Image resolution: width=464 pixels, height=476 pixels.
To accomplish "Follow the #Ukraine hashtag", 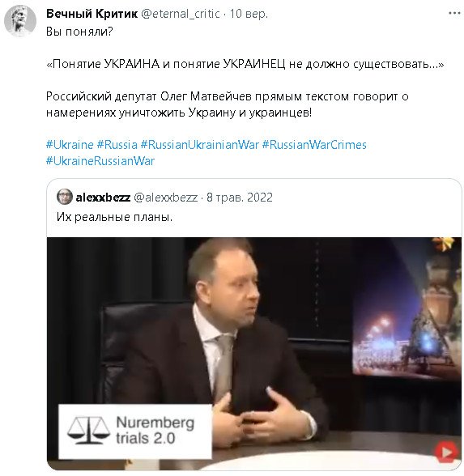I will (x=70, y=145).
